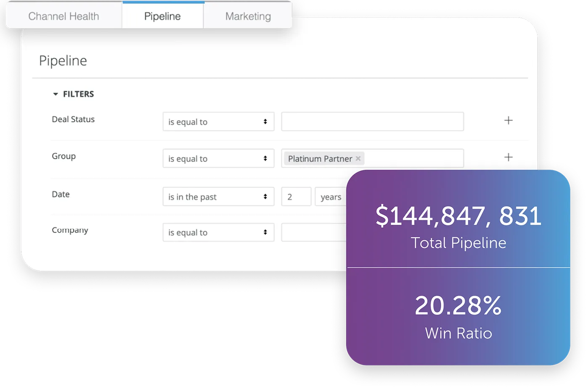The height and width of the screenshot is (389, 588).
Task: Click the Total Pipeline dollar amount
Action: 458,216
